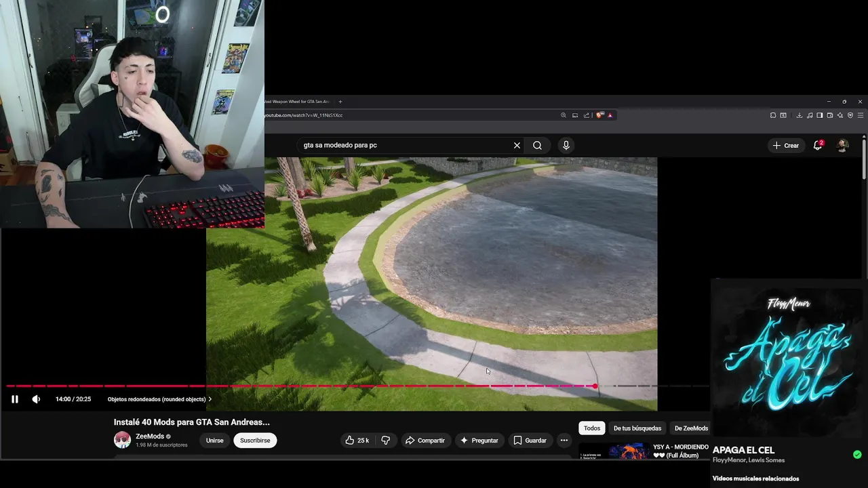Click the zoom magnifier icon in address bar
Viewport: 868px width, 488px height.
[564, 115]
